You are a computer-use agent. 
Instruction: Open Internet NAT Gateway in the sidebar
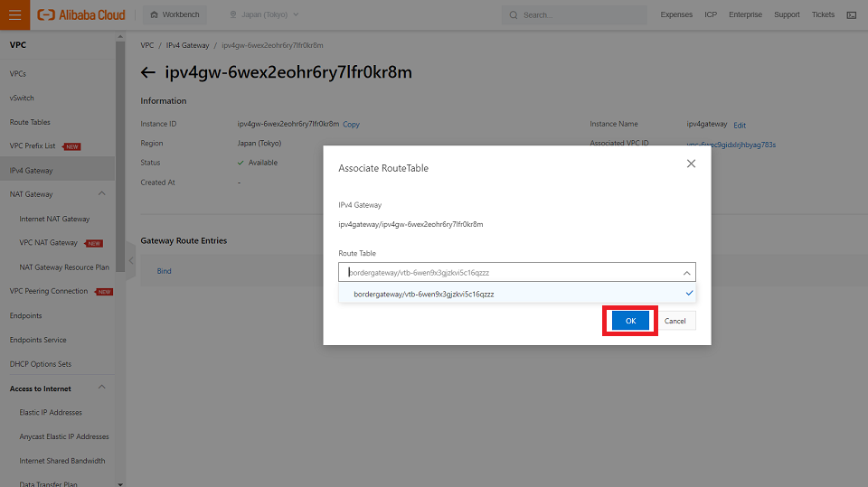click(x=54, y=220)
